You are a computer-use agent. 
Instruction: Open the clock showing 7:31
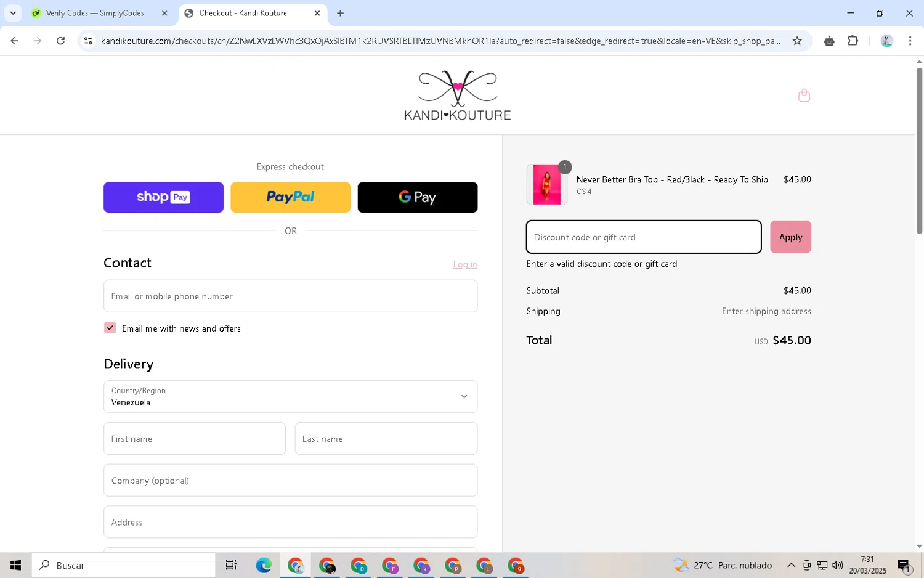(867, 565)
